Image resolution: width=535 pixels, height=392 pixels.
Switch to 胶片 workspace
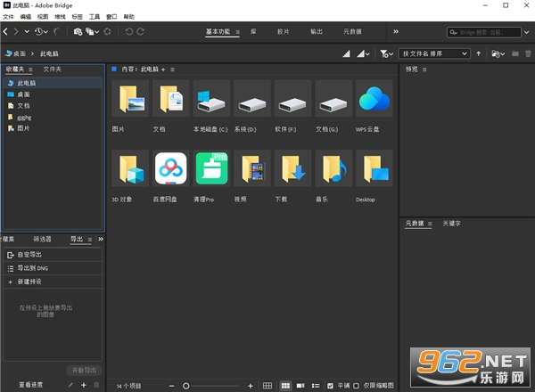click(284, 32)
